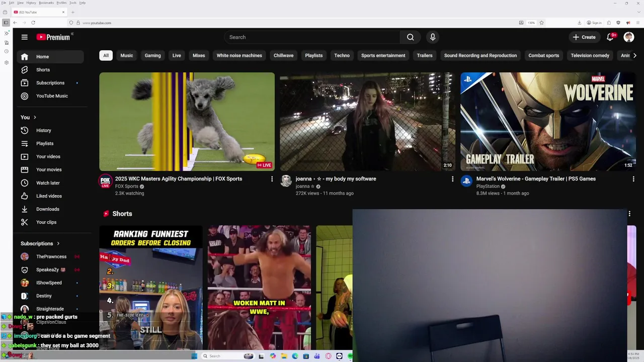Viewport: 644px width, 362px height.
Task: Open the account avatar menu
Action: pos(629,37)
